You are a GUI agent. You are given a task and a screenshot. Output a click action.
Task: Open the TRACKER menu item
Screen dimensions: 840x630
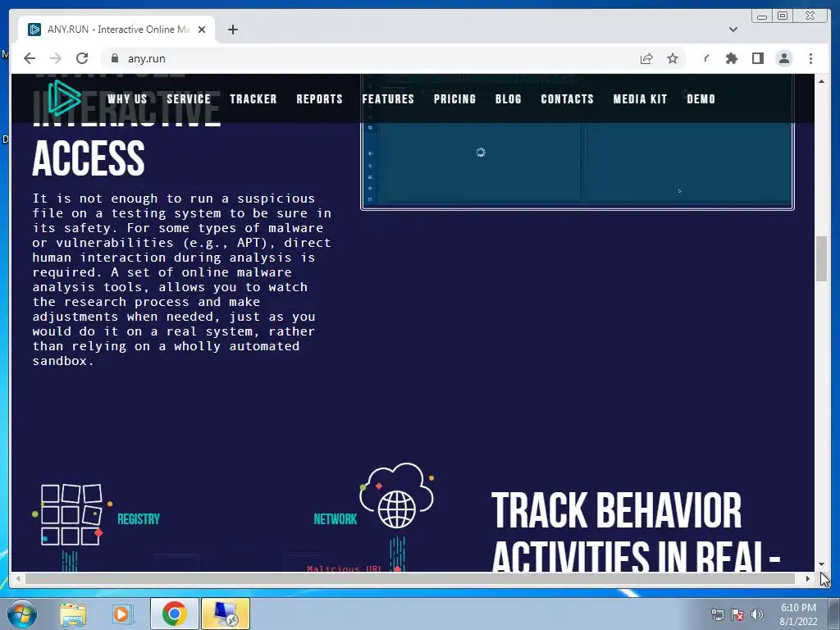click(253, 99)
